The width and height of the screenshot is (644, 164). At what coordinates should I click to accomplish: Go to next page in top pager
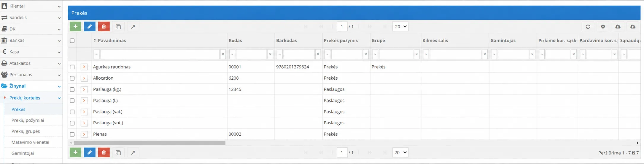point(370,27)
